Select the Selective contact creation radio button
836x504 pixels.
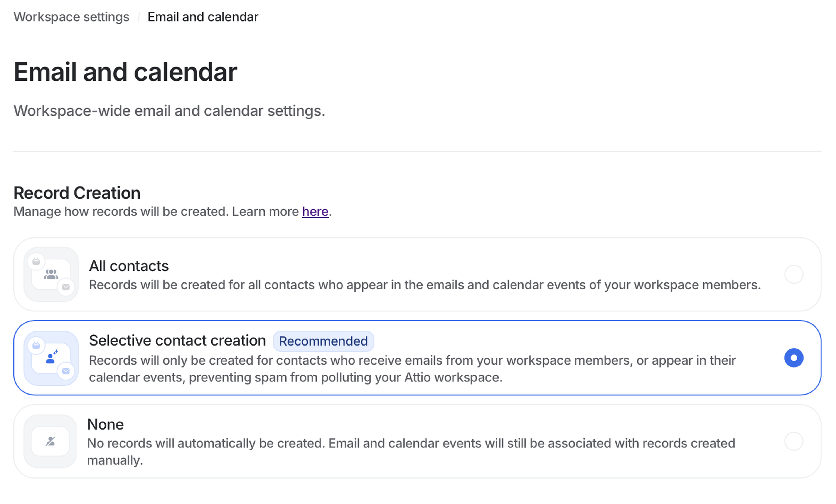[x=794, y=358]
